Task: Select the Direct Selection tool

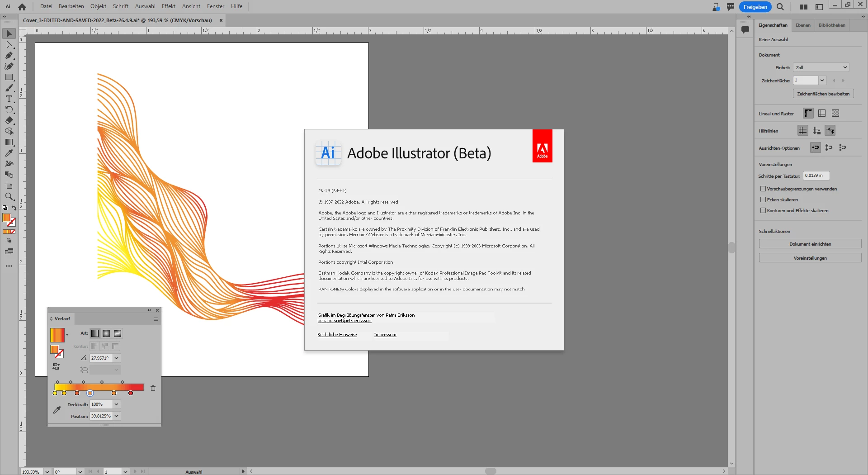Action: pos(9,45)
